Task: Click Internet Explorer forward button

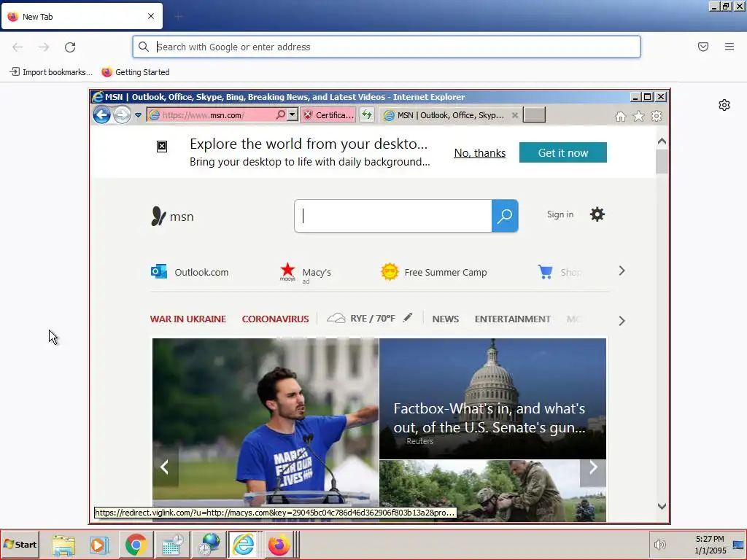Action: pos(122,114)
